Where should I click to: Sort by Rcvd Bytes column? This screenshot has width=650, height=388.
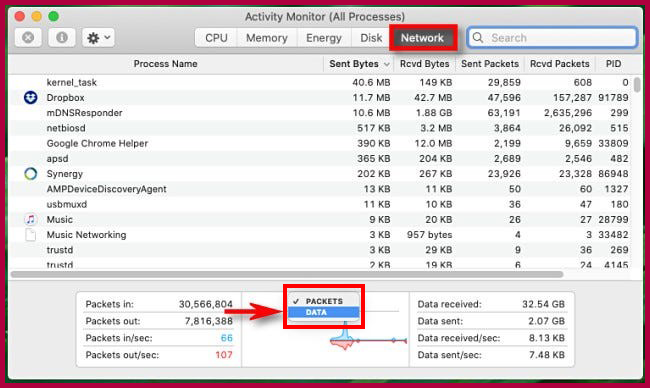click(424, 64)
